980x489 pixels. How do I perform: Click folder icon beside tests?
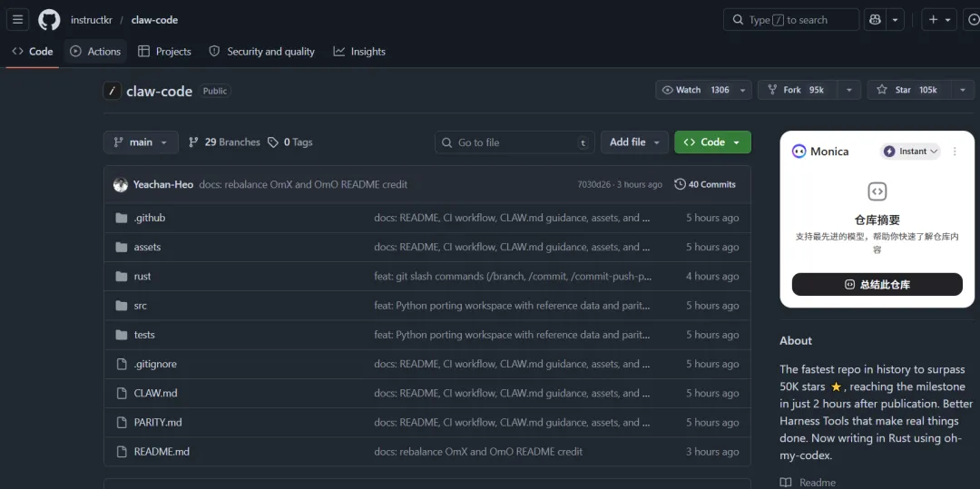(122, 335)
